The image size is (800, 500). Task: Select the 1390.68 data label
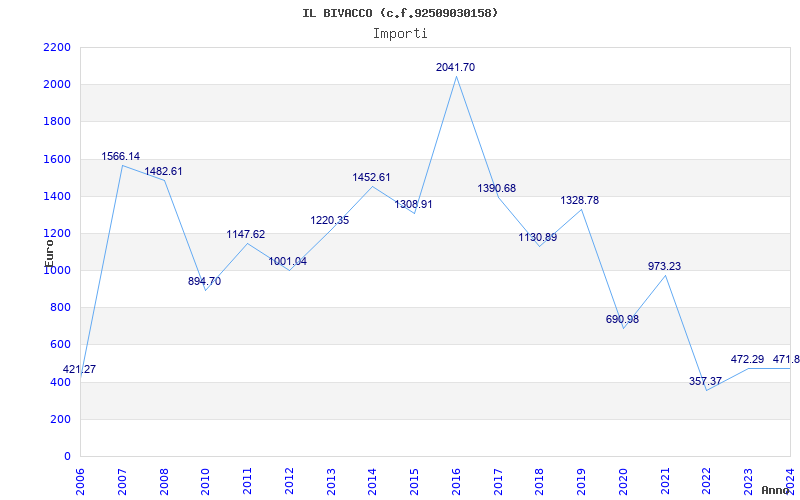(496, 189)
